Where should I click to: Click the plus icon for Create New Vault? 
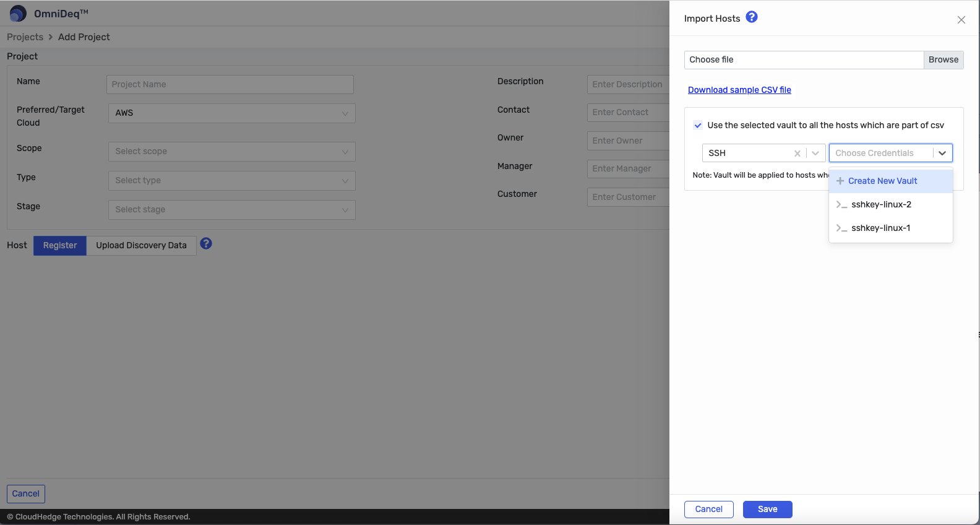[840, 181]
